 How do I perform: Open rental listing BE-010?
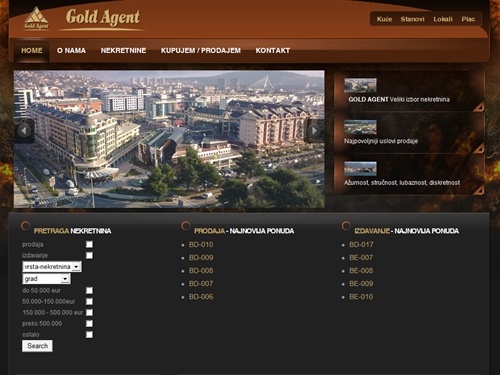(361, 297)
